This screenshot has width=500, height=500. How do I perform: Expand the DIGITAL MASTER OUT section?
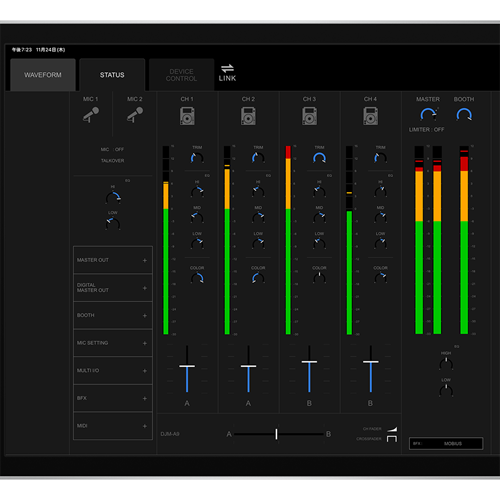click(113, 288)
